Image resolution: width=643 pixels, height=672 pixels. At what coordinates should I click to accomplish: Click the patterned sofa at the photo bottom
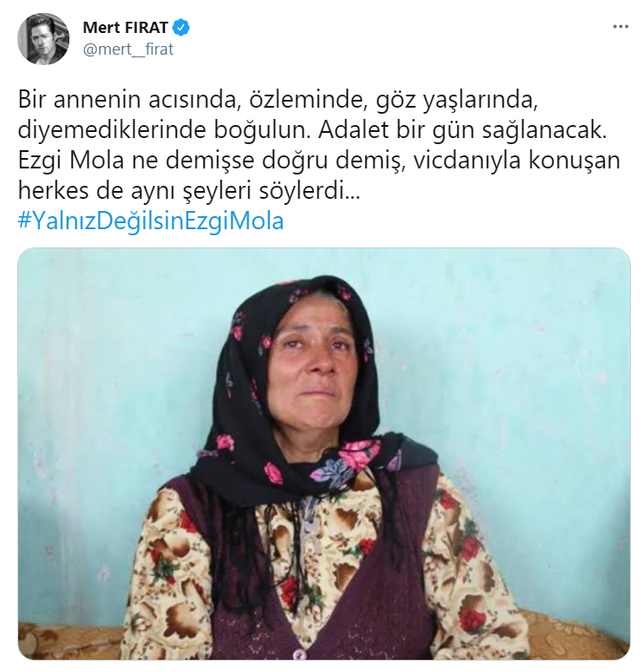[69, 641]
